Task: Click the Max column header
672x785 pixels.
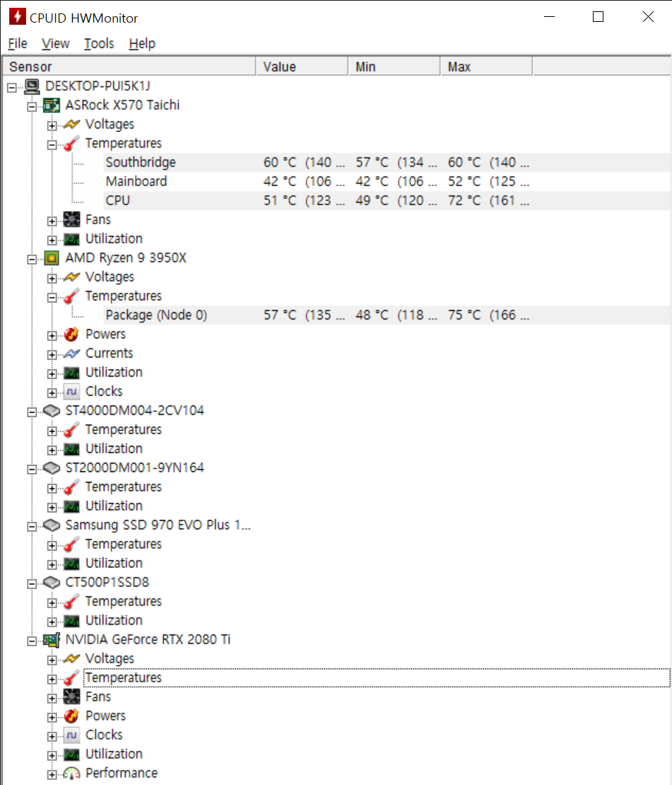Action: click(x=486, y=66)
